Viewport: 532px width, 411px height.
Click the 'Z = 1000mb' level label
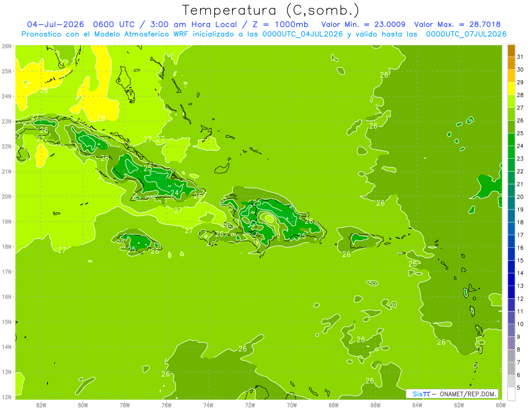tap(279, 24)
